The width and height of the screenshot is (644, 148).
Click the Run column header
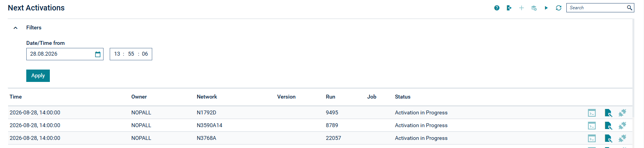331,97
